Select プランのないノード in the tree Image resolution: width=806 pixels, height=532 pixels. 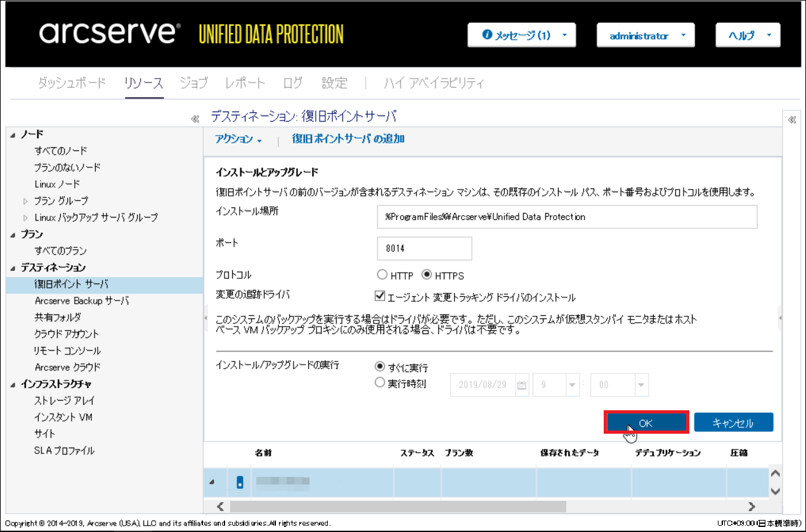pos(67,167)
